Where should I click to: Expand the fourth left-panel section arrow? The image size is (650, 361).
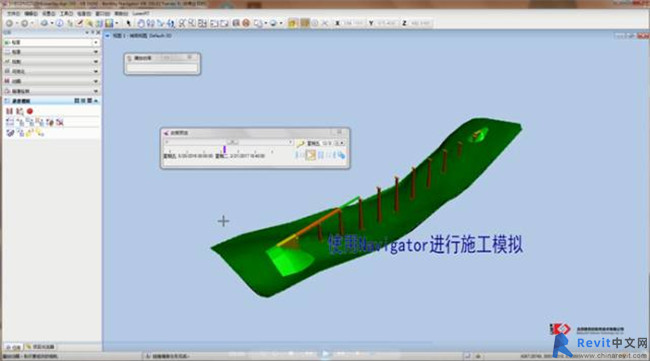pos(96,71)
